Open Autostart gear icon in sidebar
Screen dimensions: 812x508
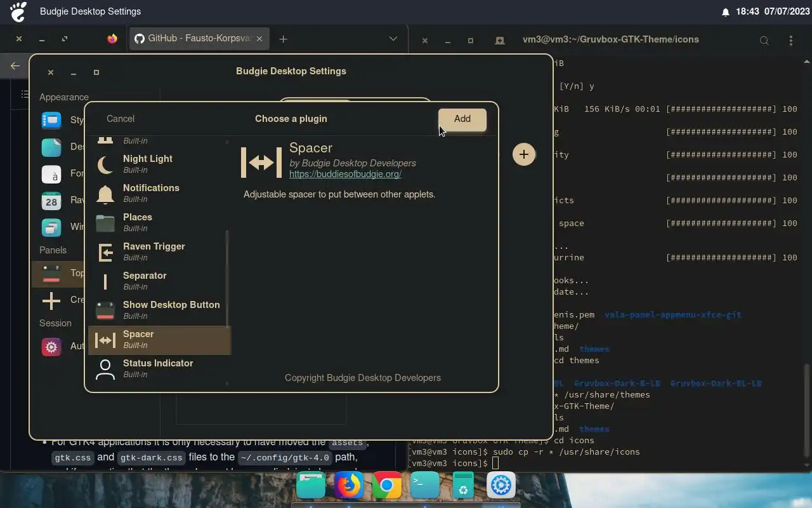pos(51,347)
